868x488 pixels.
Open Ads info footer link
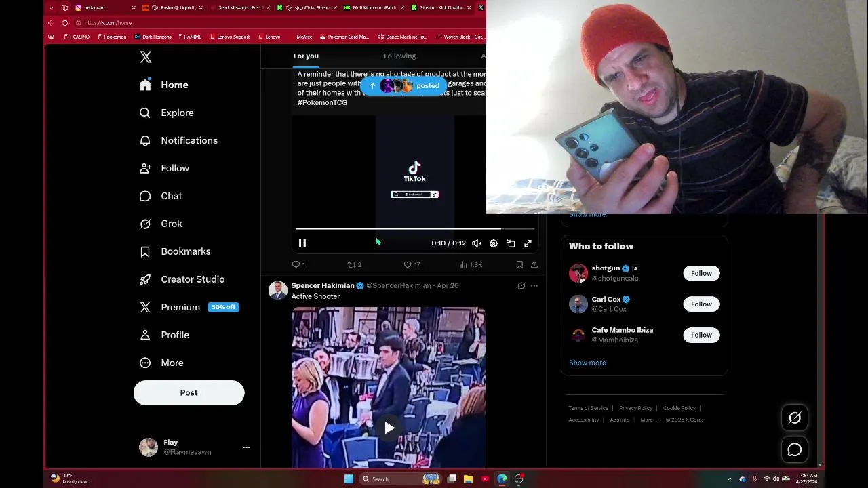[x=619, y=420]
